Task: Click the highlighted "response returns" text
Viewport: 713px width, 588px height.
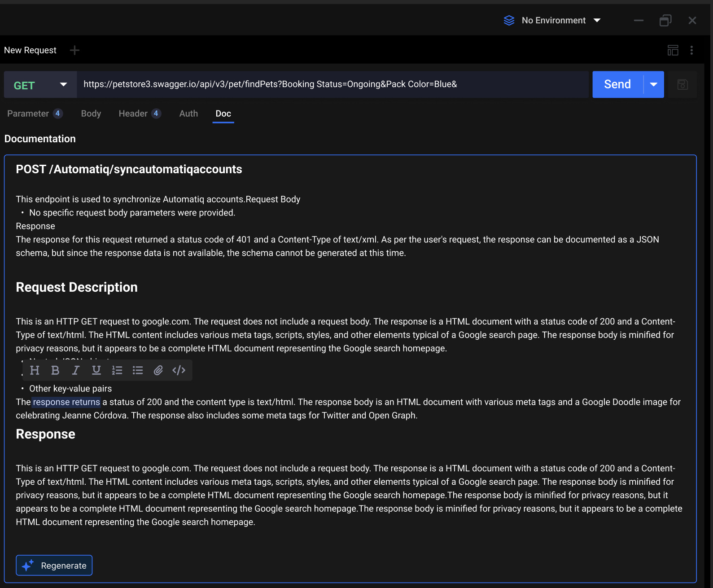Action: [66, 402]
